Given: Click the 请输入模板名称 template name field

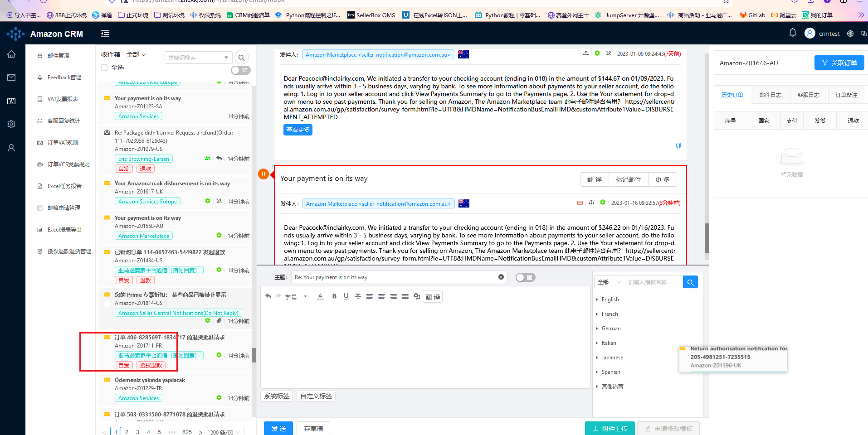Looking at the screenshot, I should coord(654,282).
